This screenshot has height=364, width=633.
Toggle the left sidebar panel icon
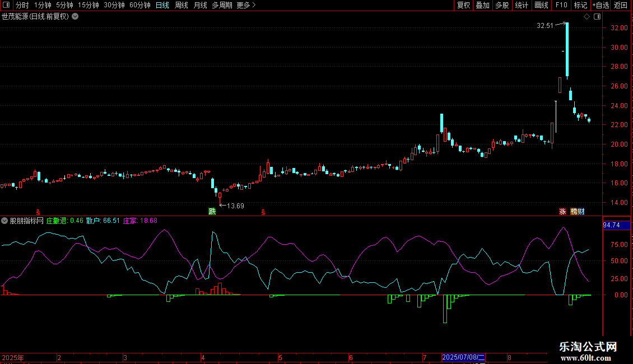pyautogui.click(x=6, y=5)
